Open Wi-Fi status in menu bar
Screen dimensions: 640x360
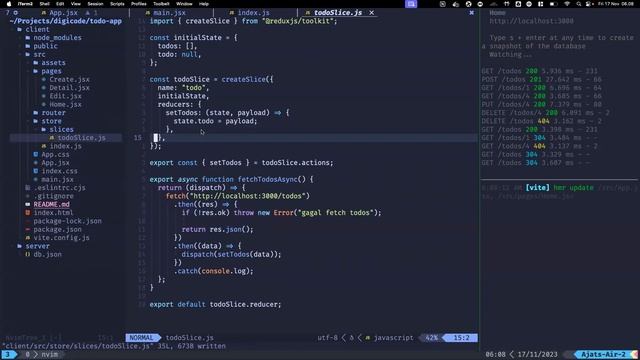click(x=567, y=4)
